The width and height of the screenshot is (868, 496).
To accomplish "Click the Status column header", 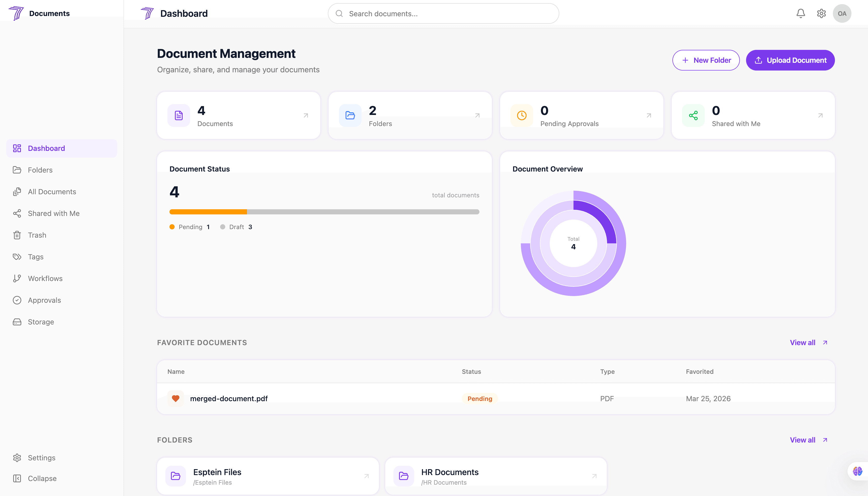I will click(x=471, y=372).
